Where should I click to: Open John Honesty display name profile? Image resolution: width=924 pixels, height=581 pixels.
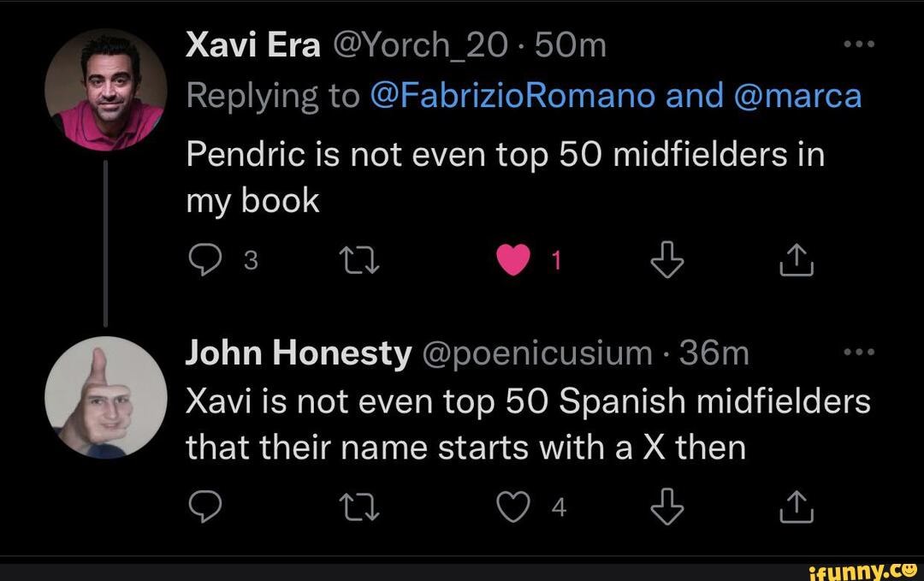coord(299,353)
